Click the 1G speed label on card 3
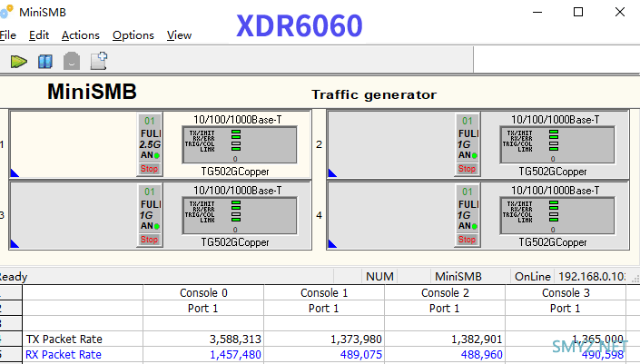Viewport: 640px width, 364px height. coord(146,215)
